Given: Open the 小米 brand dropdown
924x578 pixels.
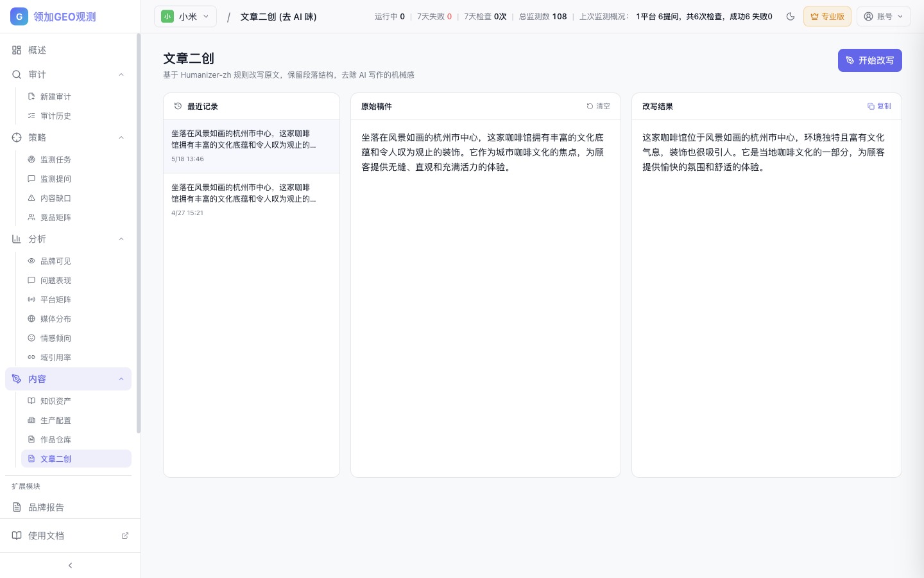Looking at the screenshot, I should pyautogui.click(x=185, y=17).
